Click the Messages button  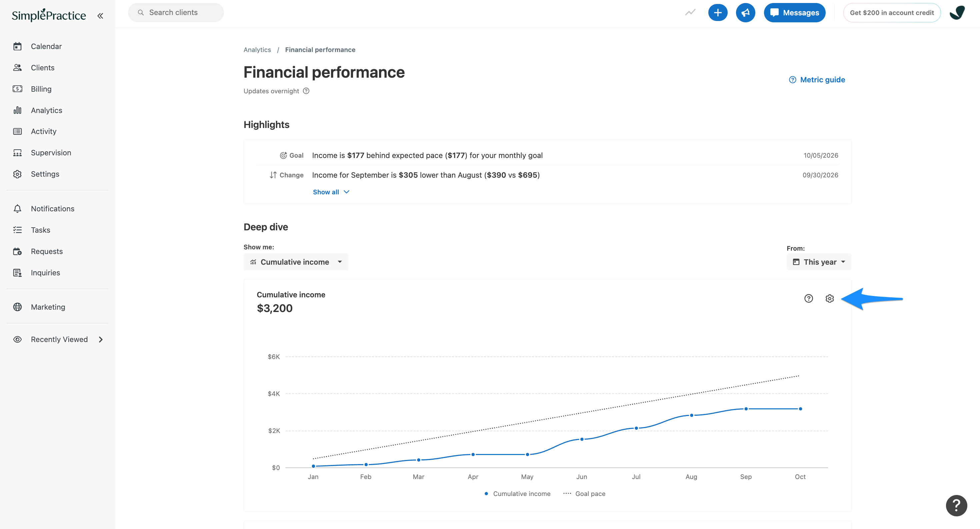point(794,13)
